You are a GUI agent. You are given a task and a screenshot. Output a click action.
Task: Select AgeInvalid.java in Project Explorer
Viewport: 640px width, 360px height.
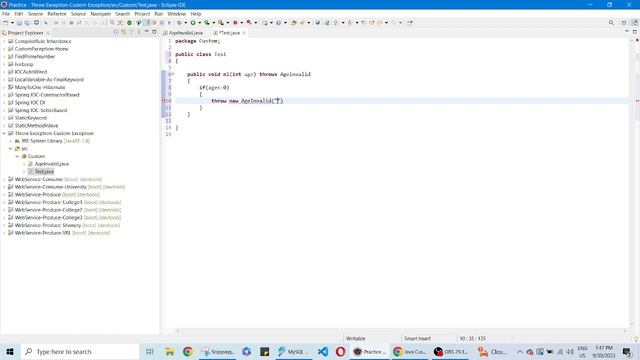[51, 164]
